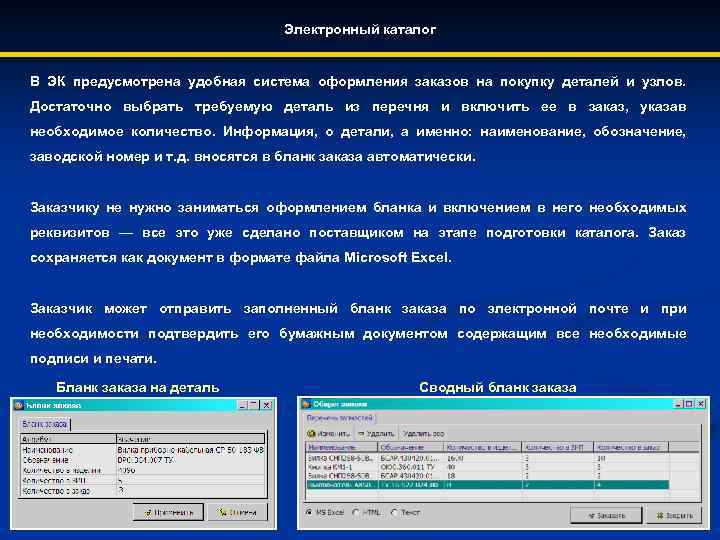The image size is (720, 540).
Task: Open the 'Бланк заказа' tab
Action: (45, 424)
